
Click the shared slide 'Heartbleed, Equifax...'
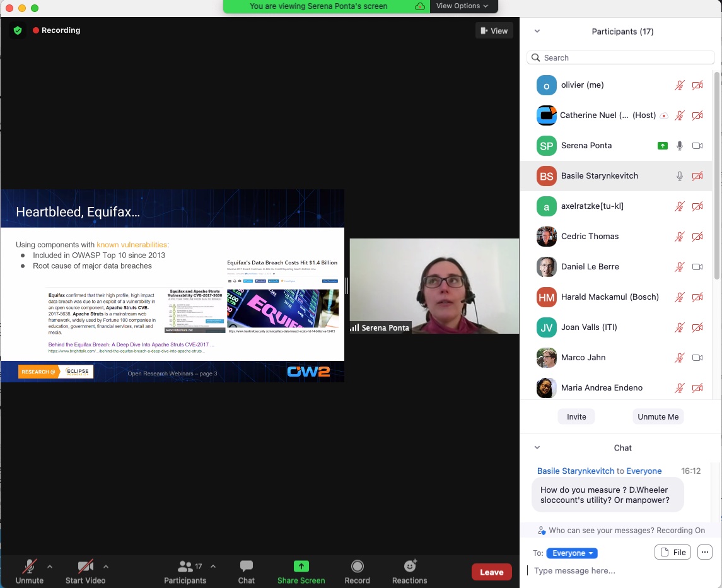pyautogui.click(x=172, y=286)
